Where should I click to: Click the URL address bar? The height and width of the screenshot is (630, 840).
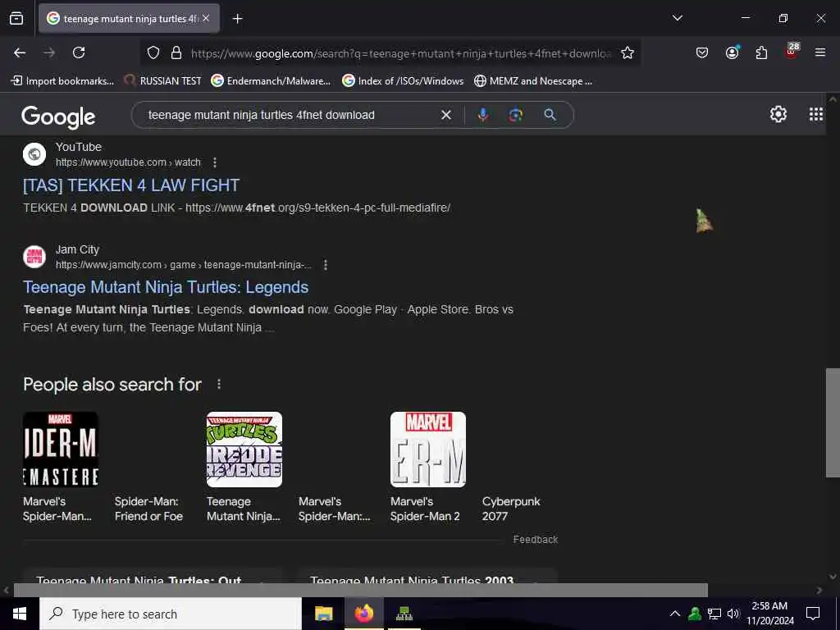coord(400,53)
